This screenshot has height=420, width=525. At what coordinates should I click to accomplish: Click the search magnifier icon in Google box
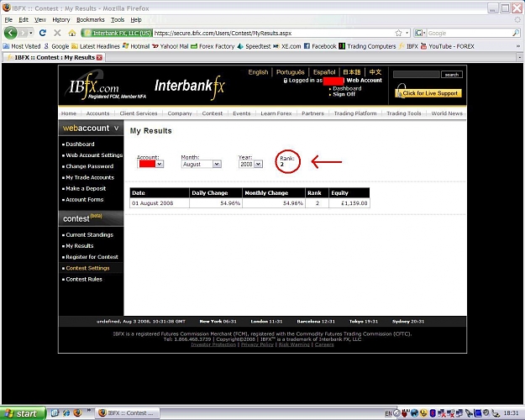pos(516,33)
